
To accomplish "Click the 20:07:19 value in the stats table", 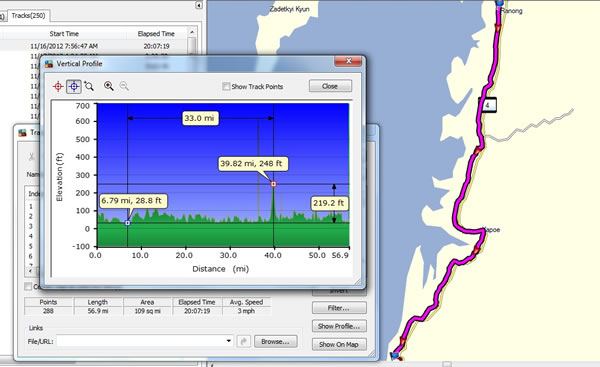I will coord(197,311).
